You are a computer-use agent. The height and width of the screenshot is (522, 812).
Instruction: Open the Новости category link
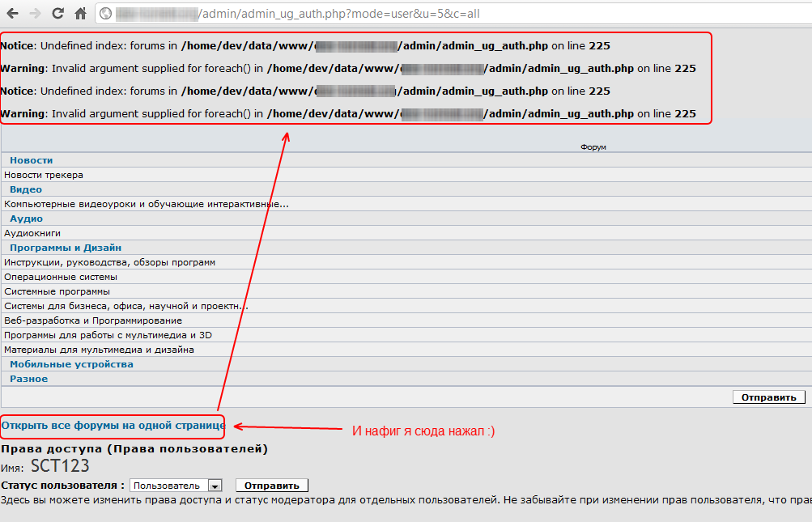pyautogui.click(x=31, y=160)
